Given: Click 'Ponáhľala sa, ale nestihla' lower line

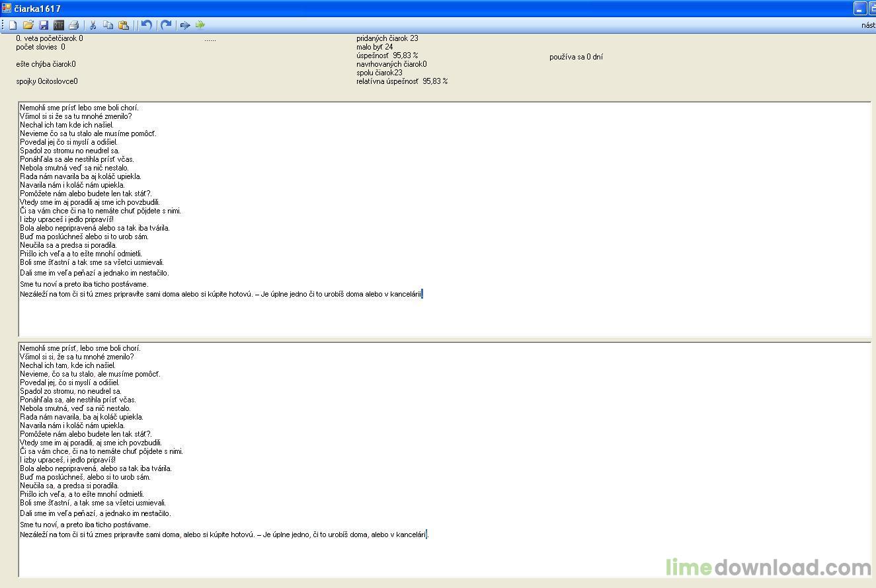Looking at the screenshot, I should 78,400.
